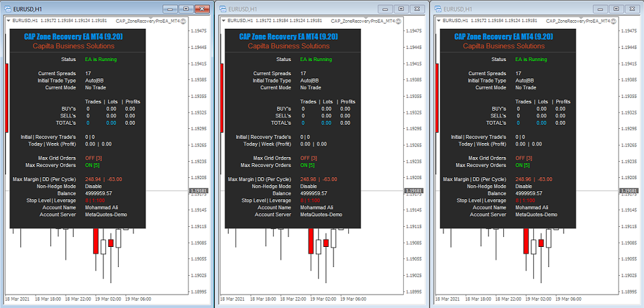
Task: Expand one-click trading arrow in the left chart
Action: (x=8, y=21)
